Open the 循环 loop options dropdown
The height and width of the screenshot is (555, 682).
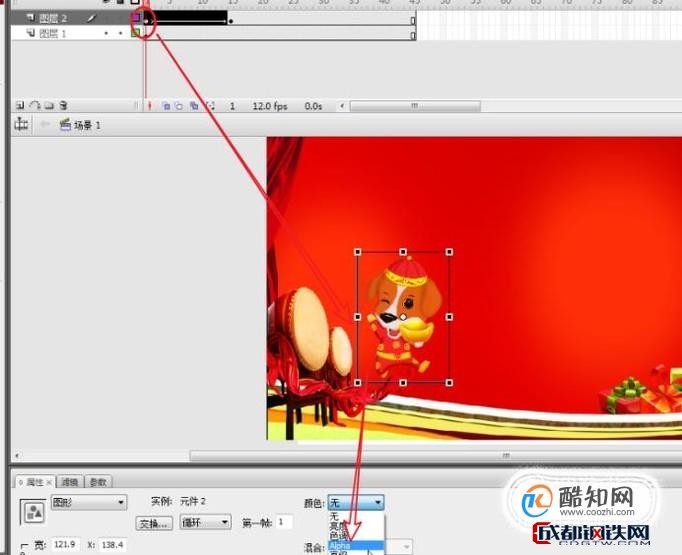(205, 522)
